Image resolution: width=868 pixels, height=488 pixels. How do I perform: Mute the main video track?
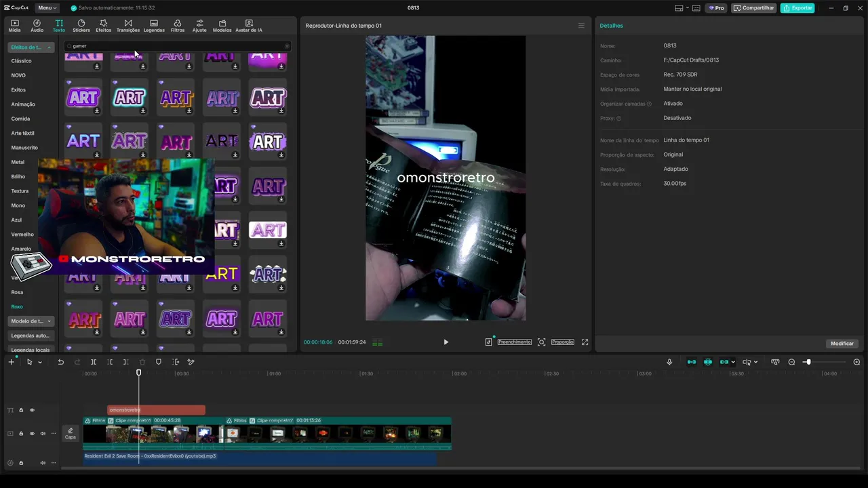pos(42,434)
